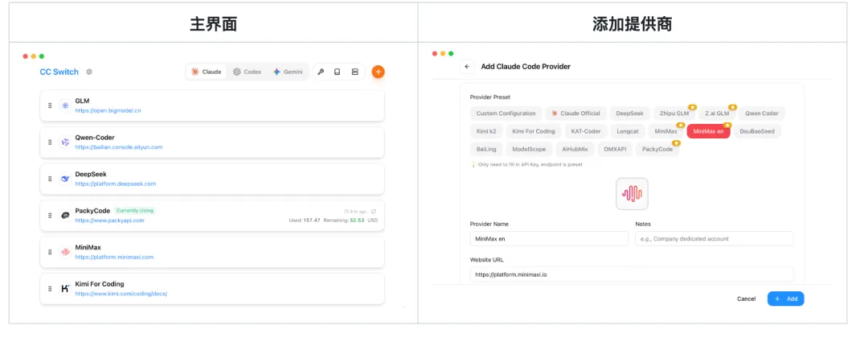Viewport: 868px width, 338px height.
Task: Click the Notes input field
Action: [714, 239]
